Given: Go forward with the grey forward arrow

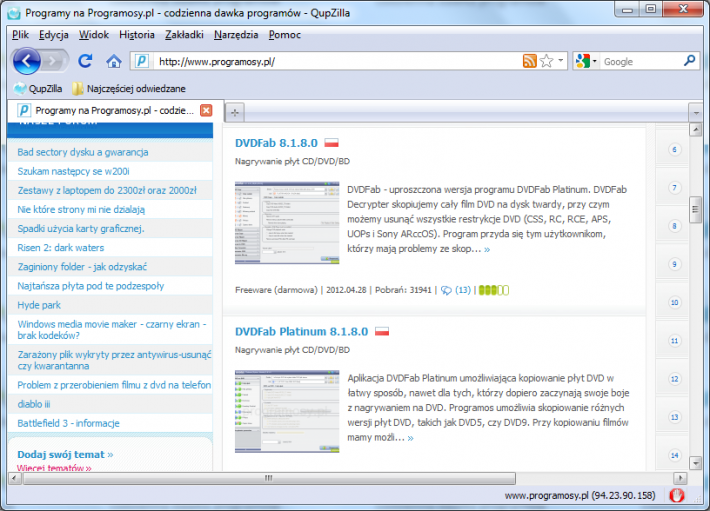Looking at the screenshot, I should [x=54, y=61].
